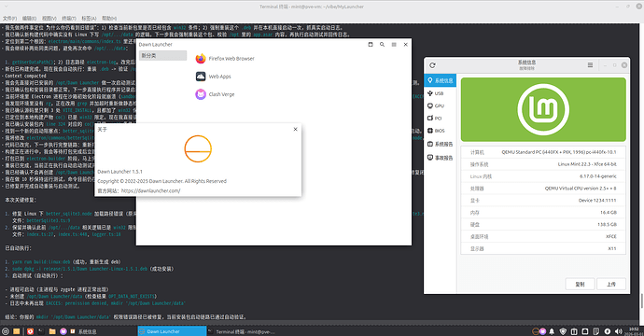Select the 新分类 category in Dawn Launcher
This screenshot has height=336, width=644.
click(x=162, y=55)
